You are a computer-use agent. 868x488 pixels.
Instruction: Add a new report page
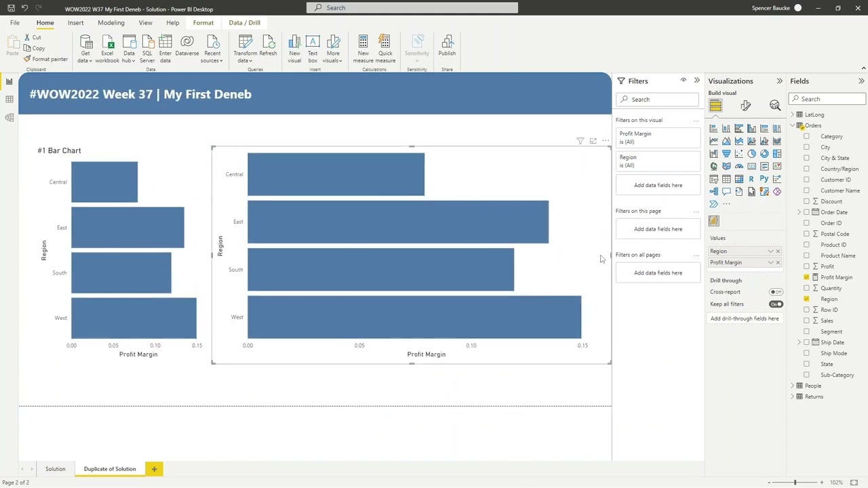(x=154, y=469)
